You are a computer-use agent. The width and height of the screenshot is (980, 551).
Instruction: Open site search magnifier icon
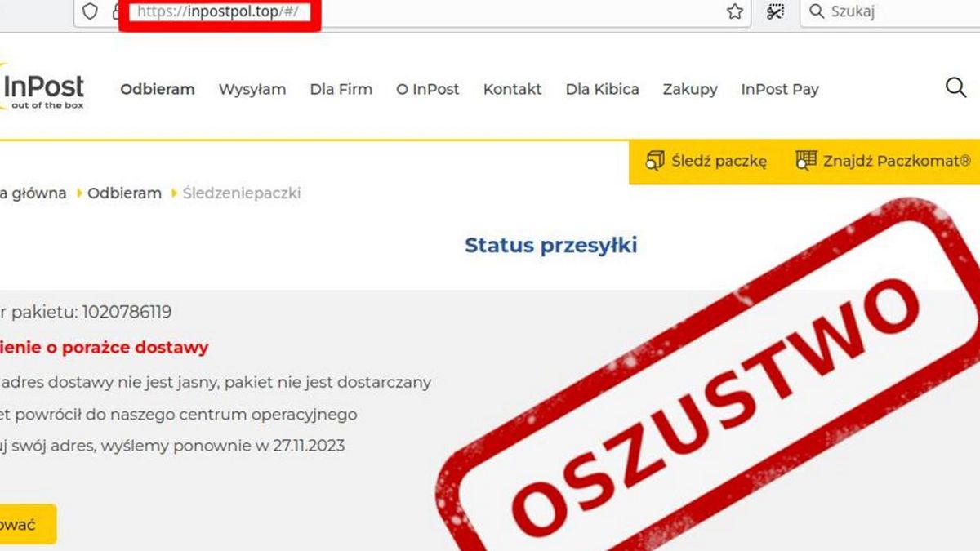[955, 87]
